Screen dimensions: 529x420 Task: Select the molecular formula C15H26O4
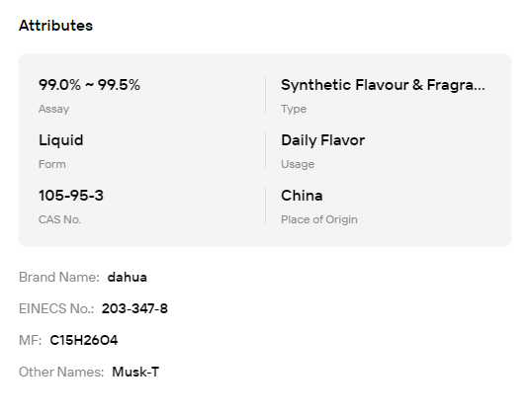[84, 340]
